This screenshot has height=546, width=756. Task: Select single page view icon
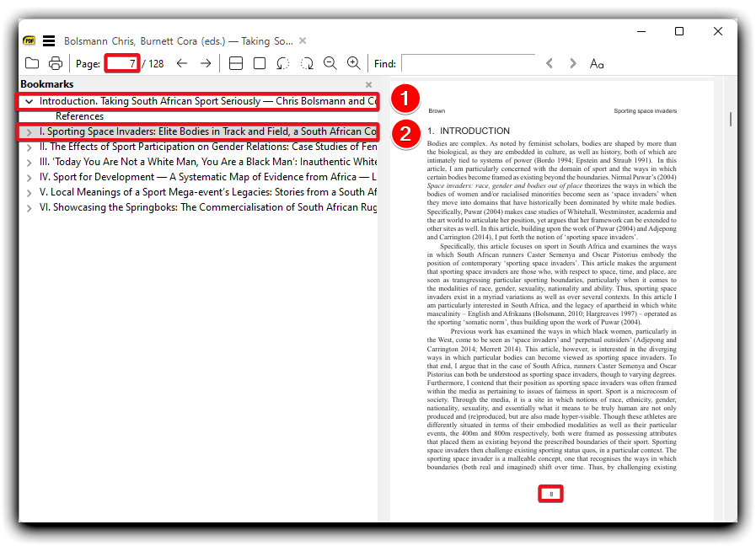pos(260,62)
